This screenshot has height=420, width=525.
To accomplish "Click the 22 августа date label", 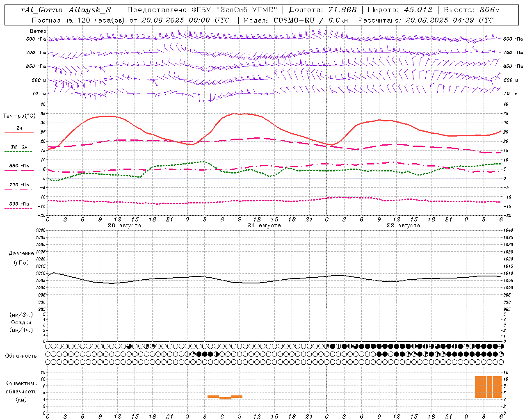I will pyautogui.click(x=404, y=226).
